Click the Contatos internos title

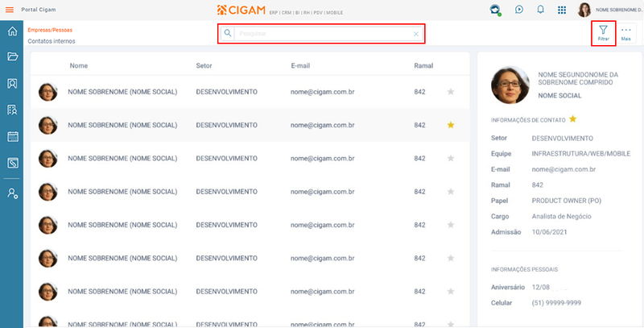[52, 41]
